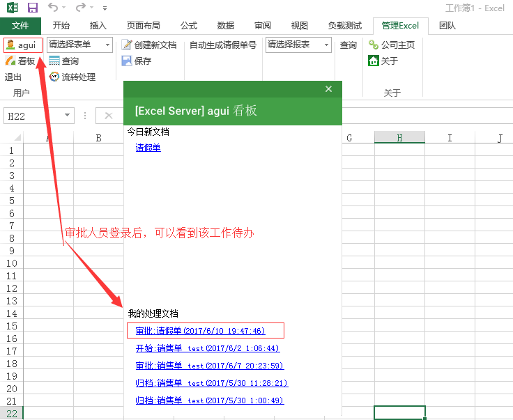Viewport: 513px width, 420px height.
Task: Expand the 请选择表单 dropdown
Action: [107, 45]
